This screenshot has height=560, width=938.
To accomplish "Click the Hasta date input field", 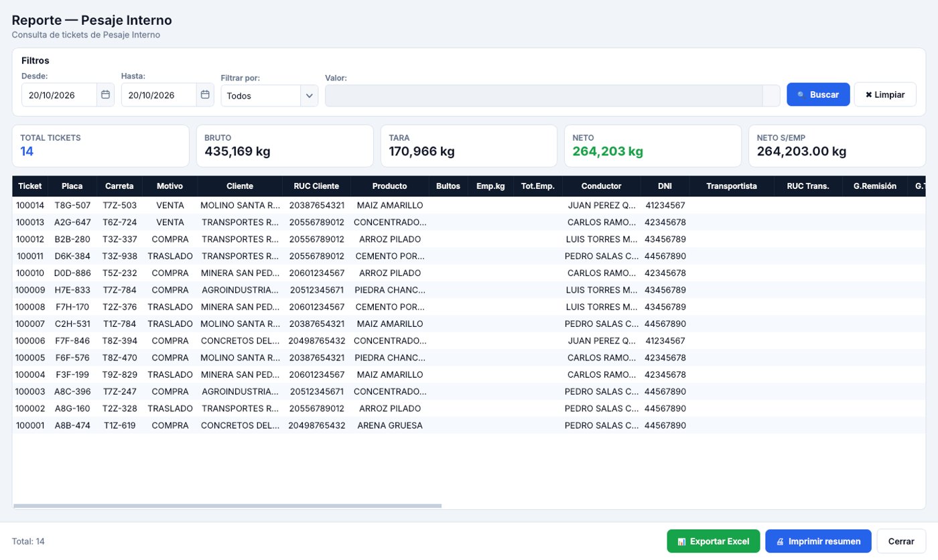I will (x=159, y=95).
